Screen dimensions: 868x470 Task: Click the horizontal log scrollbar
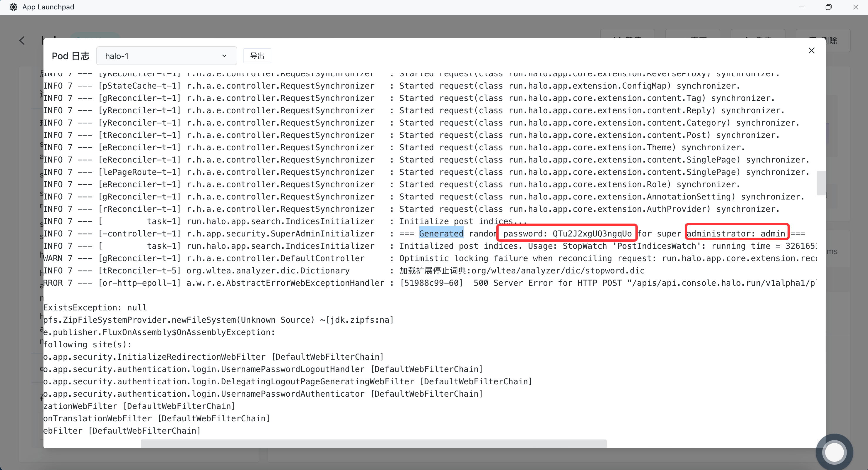[x=373, y=443]
